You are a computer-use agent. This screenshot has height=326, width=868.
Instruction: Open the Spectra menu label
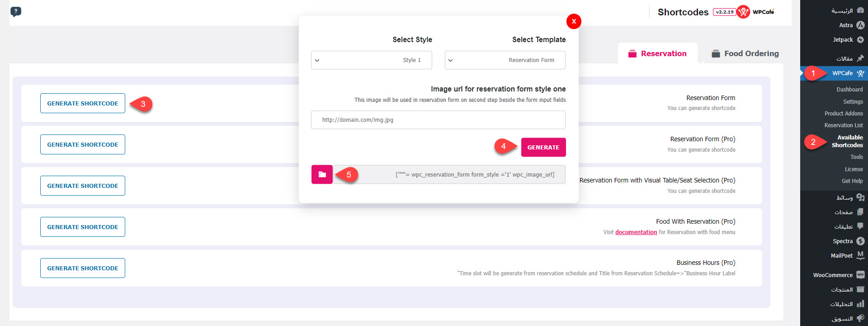tap(843, 241)
